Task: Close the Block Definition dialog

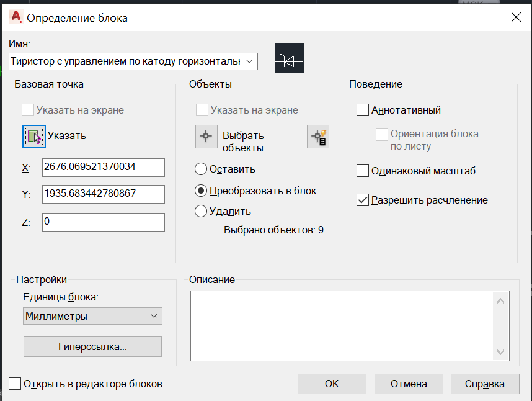Action: coord(516,17)
